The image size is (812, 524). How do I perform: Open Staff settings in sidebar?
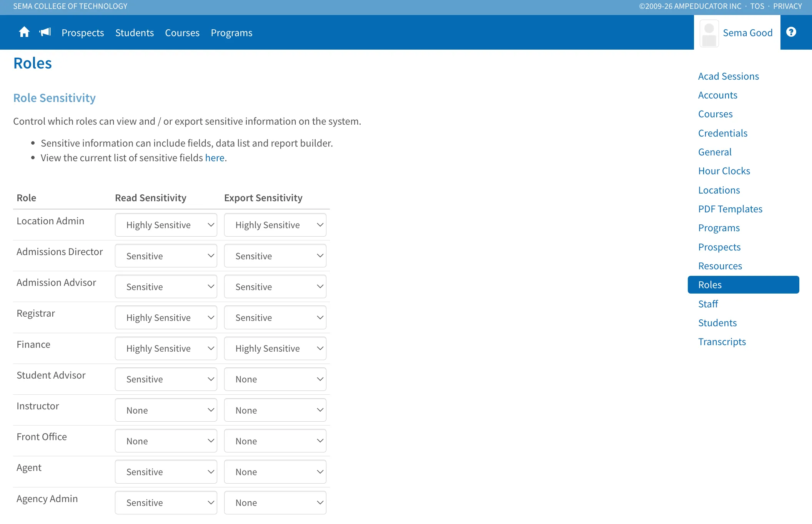(708, 304)
